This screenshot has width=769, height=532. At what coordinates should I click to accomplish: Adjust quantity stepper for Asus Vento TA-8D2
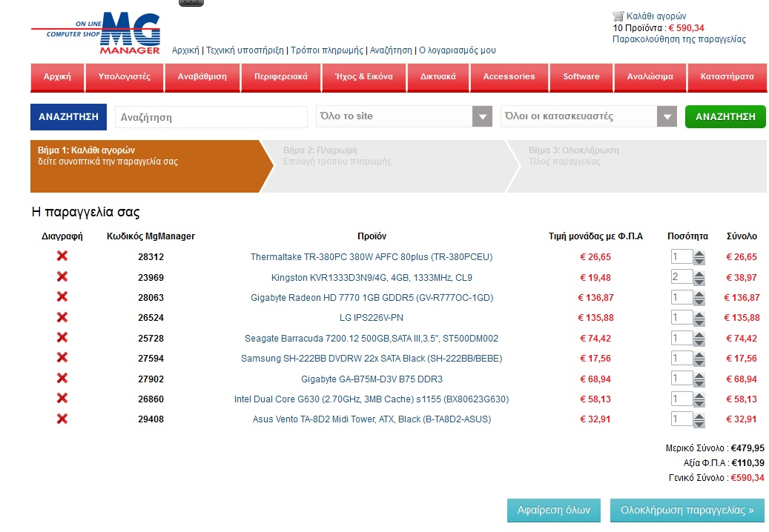tap(699, 420)
